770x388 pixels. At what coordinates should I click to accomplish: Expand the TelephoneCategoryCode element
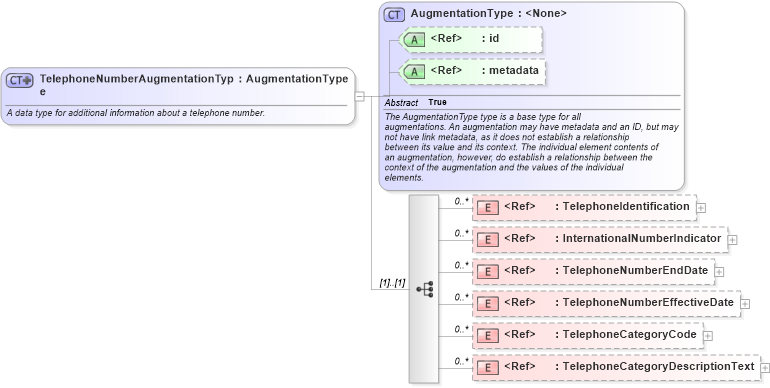(x=708, y=335)
